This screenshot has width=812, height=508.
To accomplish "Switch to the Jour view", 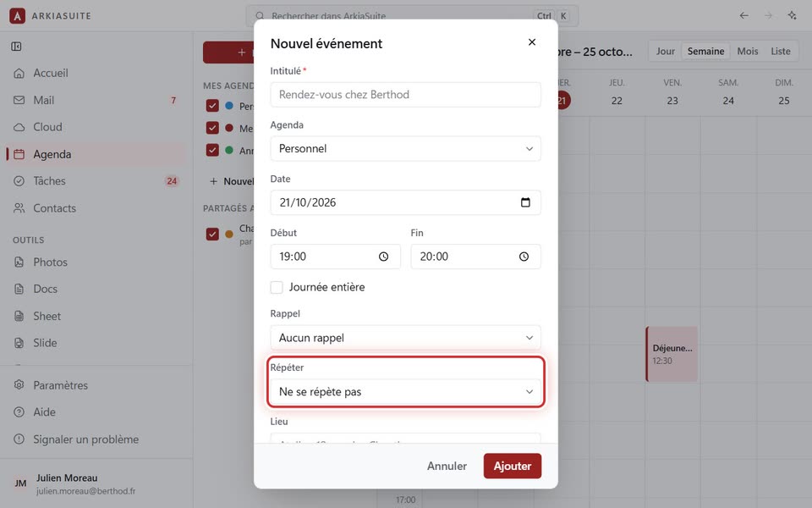I will coord(666,52).
